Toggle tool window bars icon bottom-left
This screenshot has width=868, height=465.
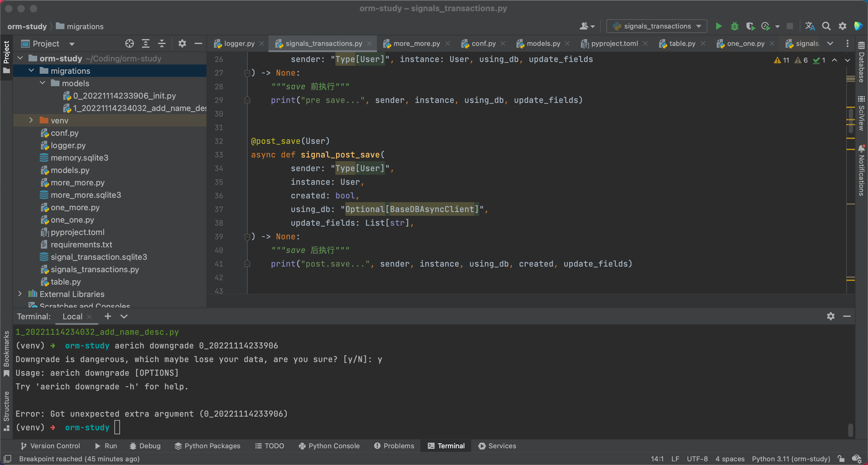[7, 458]
